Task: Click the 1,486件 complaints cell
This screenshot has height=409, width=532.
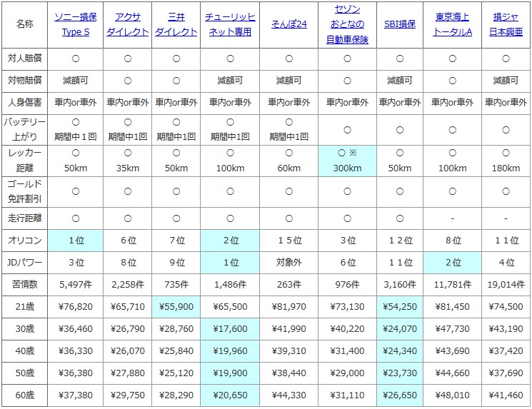Action: tap(230, 285)
